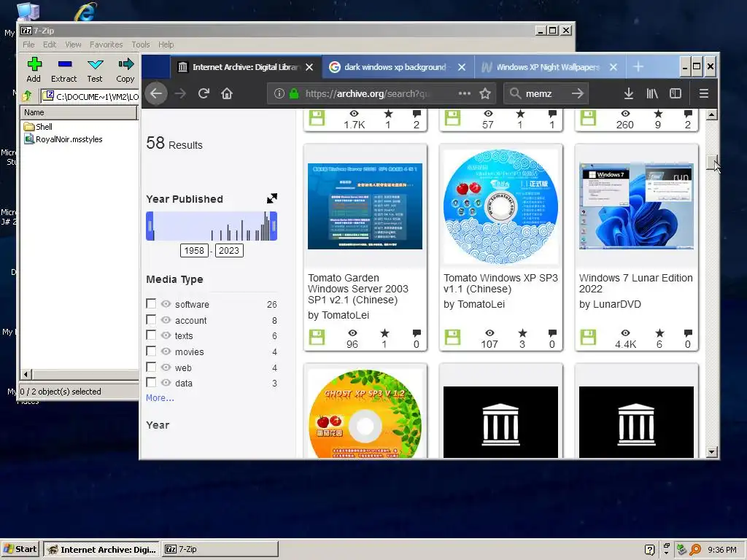Open 7-Zip Help menu
Image resolution: width=747 pixels, height=560 pixels.
click(166, 44)
